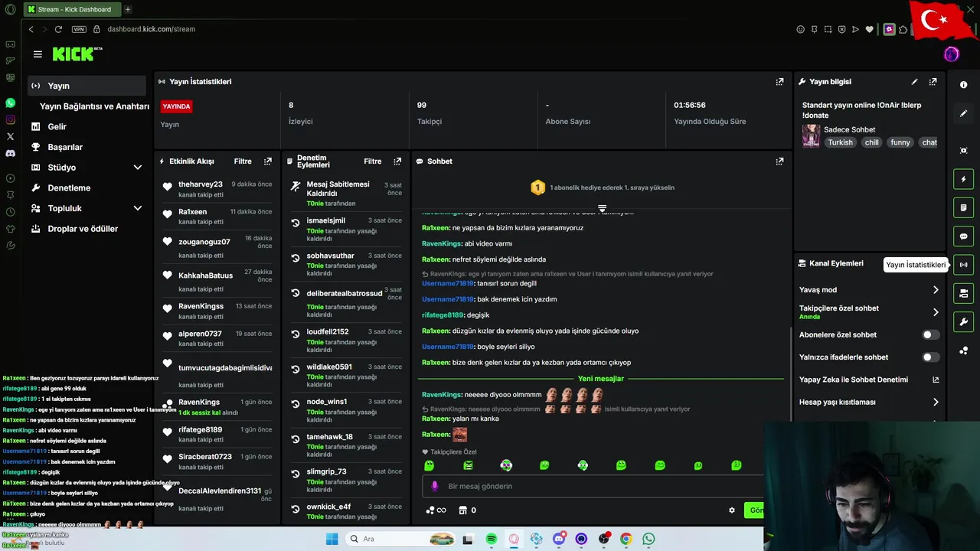The width and height of the screenshot is (980, 551).
Task: Toggle Yalnızca ifadelerle sohbet switch
Action: (x=930, y=357)
